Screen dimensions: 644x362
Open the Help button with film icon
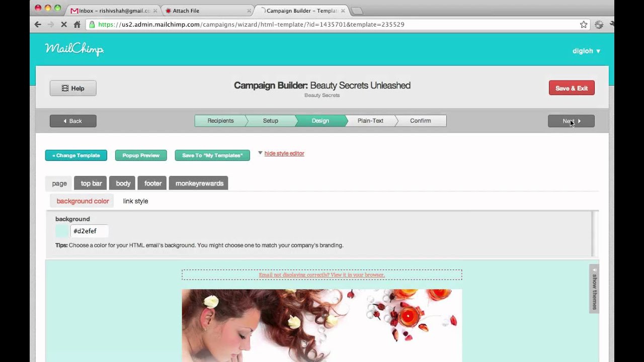point(73,88)
